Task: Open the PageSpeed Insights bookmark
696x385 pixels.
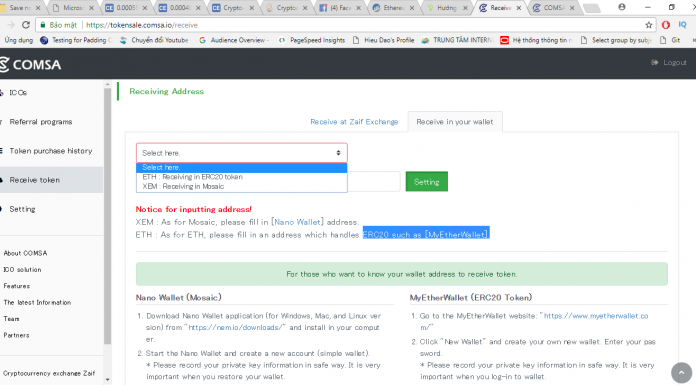Action: coord(312,40)
